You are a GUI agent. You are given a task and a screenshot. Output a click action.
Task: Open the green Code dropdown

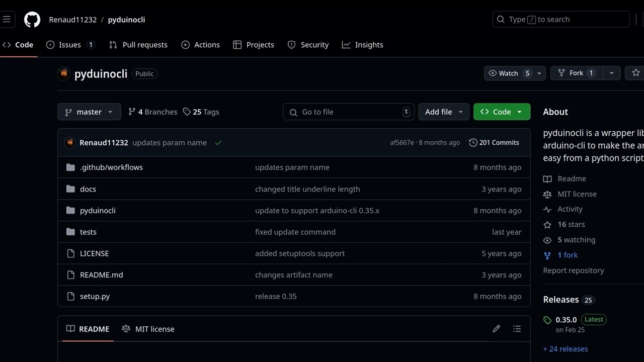[502, 112]
